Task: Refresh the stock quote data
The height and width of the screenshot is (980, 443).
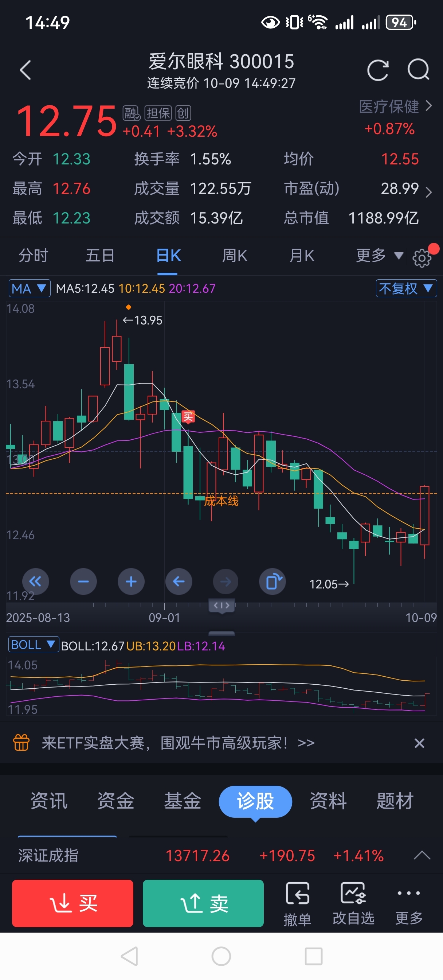Action: click(x=377, y=70)
